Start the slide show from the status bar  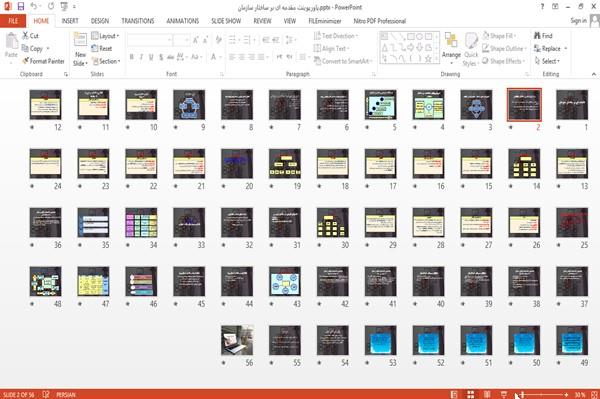(x=504, y=394)
